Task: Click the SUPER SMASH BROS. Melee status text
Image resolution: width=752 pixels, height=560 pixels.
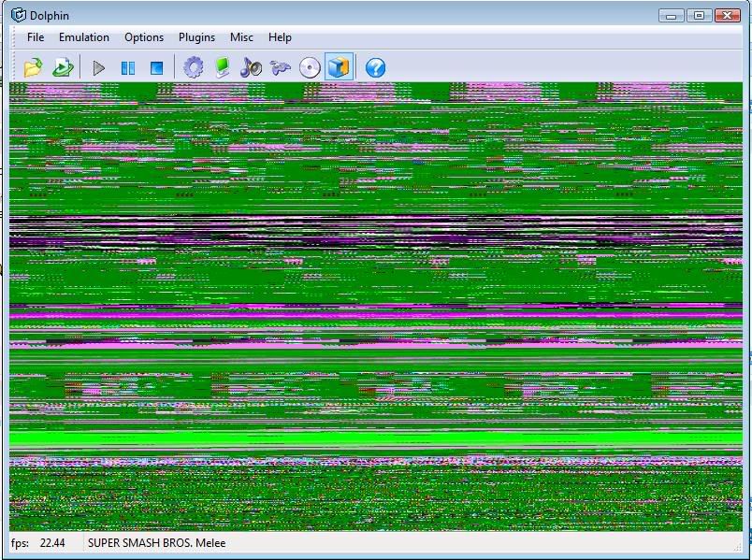Action: 157,543
